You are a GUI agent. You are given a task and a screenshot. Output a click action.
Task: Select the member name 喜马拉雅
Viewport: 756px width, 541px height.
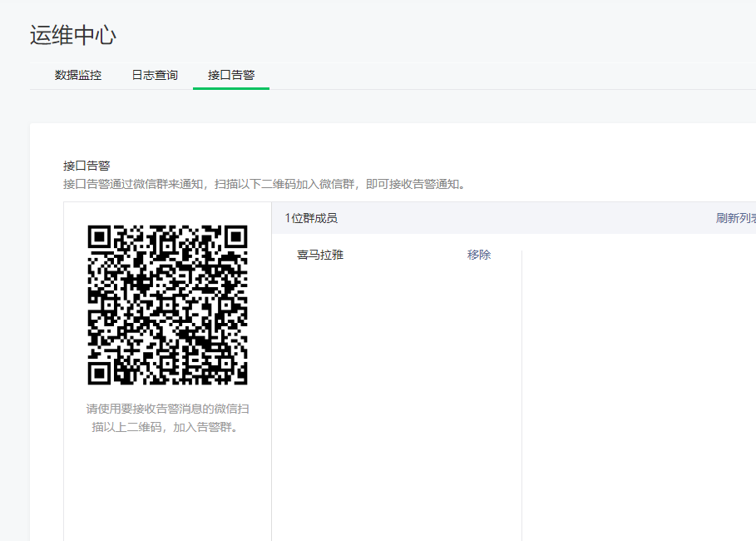click(x=320, y=255)
